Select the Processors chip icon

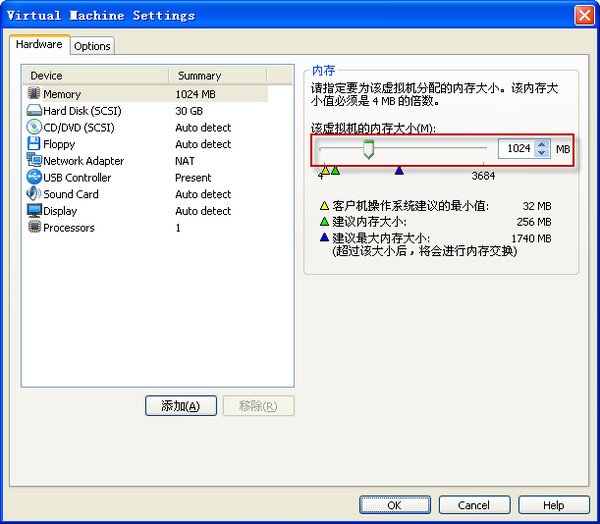click(34, 227)
